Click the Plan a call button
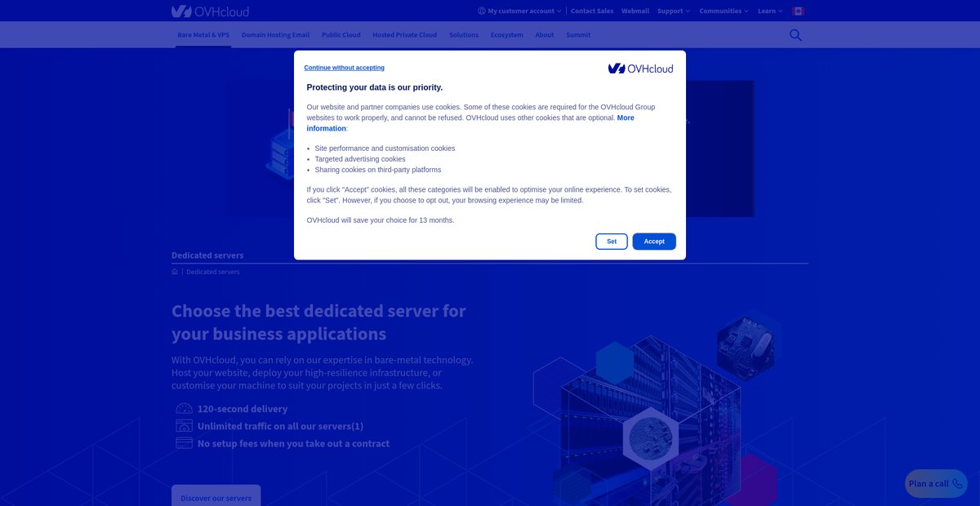 (936, 483)
